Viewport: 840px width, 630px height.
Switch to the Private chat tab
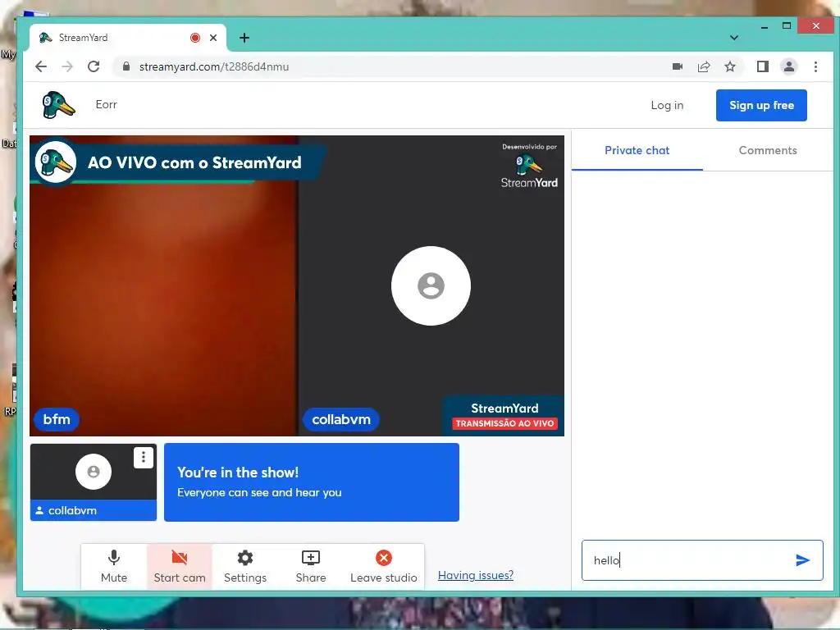point(637,151)
